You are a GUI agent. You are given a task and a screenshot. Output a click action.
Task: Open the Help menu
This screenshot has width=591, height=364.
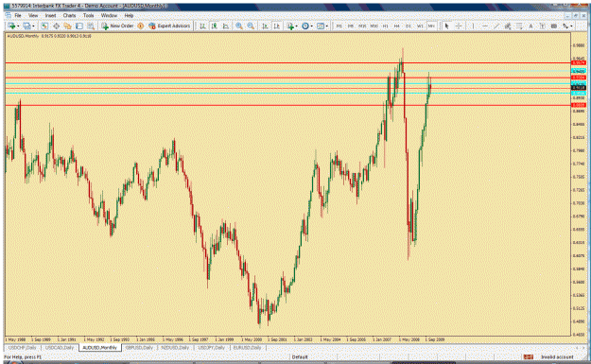pos(129,15)
